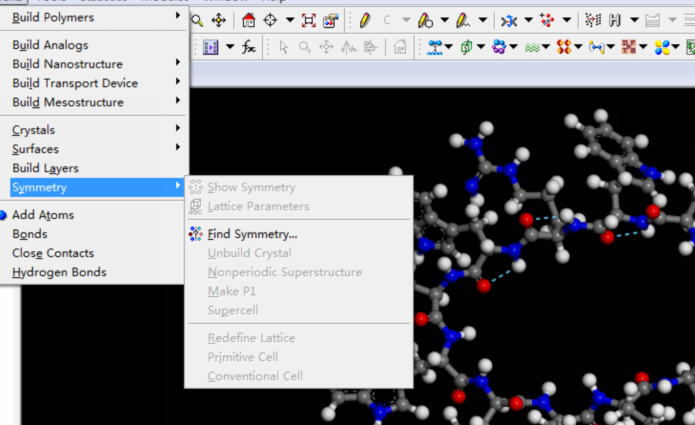The width and height of the screenshot is (695, 425).
Task: Click the green waves module icon
Action: pyautogui.click(x=531, y=47)
